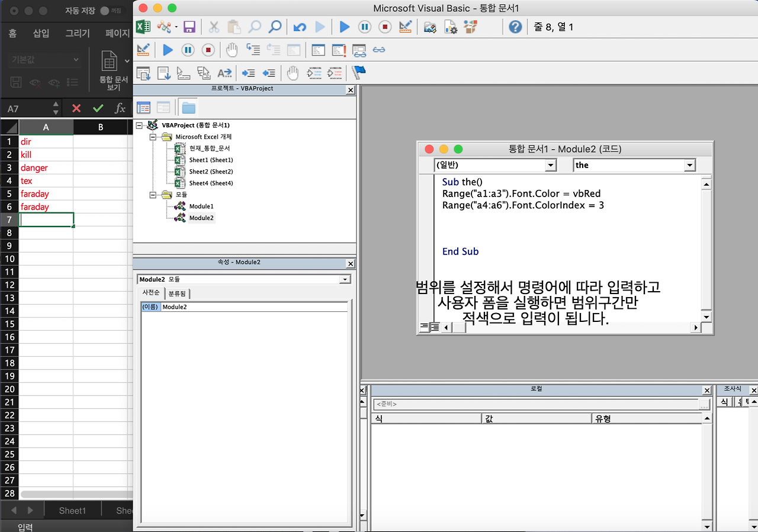Save the workbook with the floppy disk icon

pos(189,27)
